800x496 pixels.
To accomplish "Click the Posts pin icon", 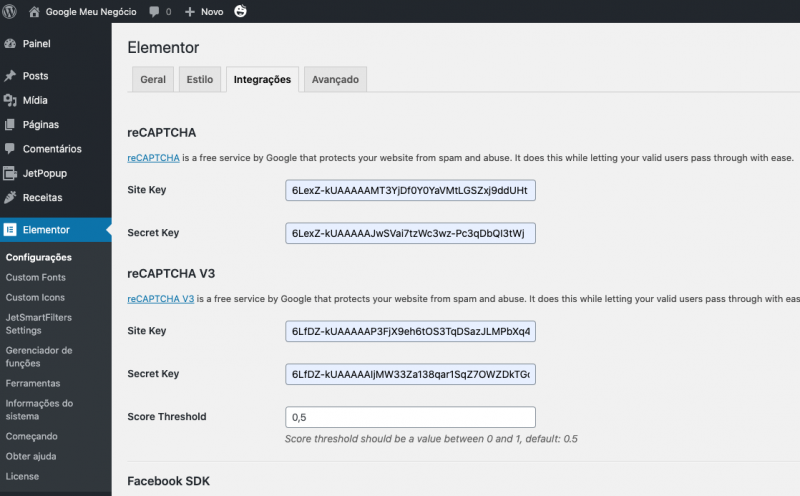I will click(x=10, y=76).
